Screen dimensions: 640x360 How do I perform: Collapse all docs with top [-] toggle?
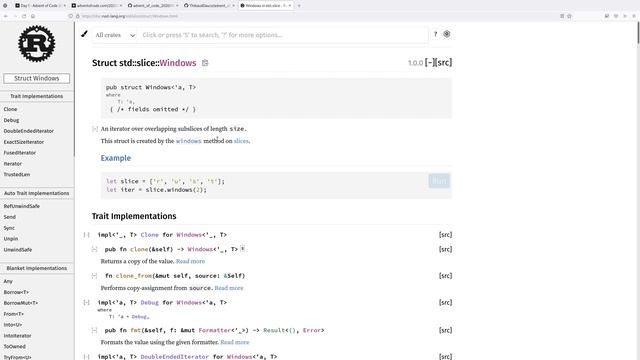[430, 62]
